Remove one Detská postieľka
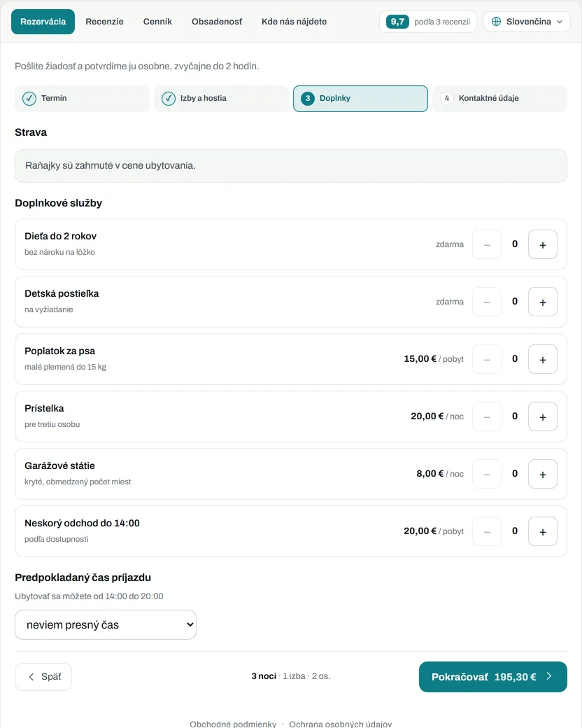The image size is (582, 728). tap(487, 302)
